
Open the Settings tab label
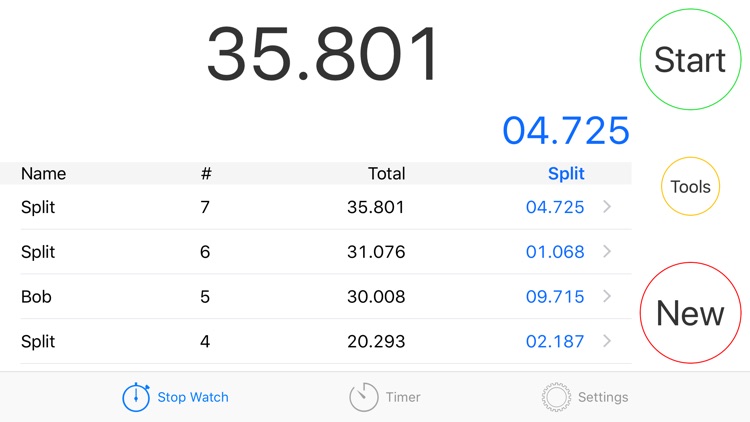click(x=603, y=397)
